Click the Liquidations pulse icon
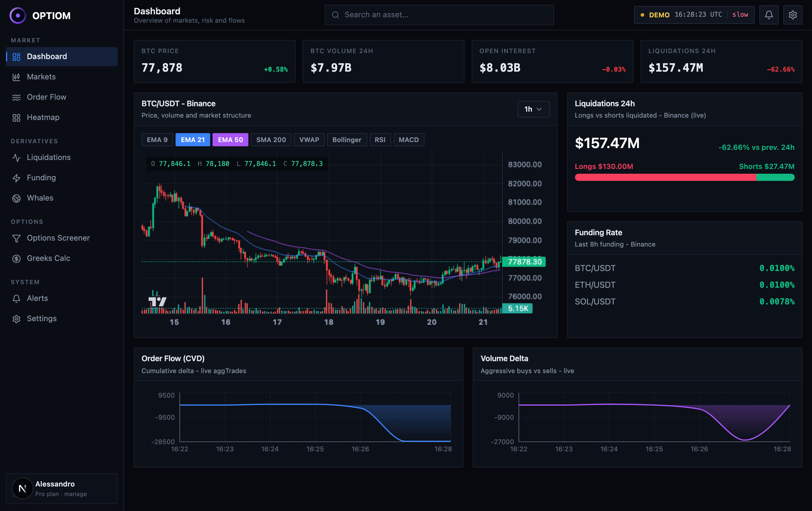 (x=16, y=157)
